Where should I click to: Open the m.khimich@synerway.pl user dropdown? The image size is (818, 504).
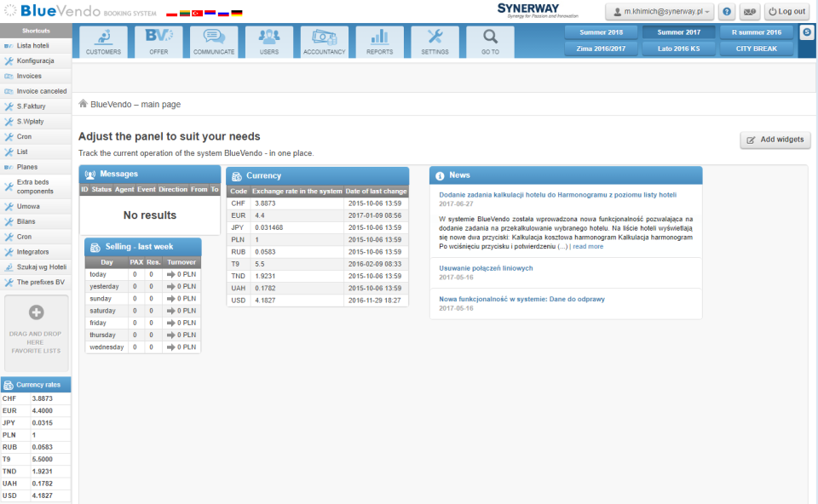[660, 11]
